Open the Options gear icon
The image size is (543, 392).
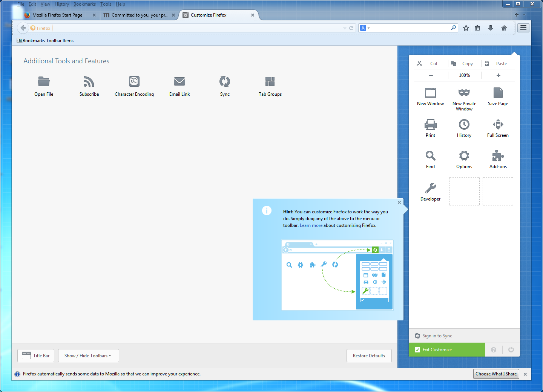tap(464, 156)
